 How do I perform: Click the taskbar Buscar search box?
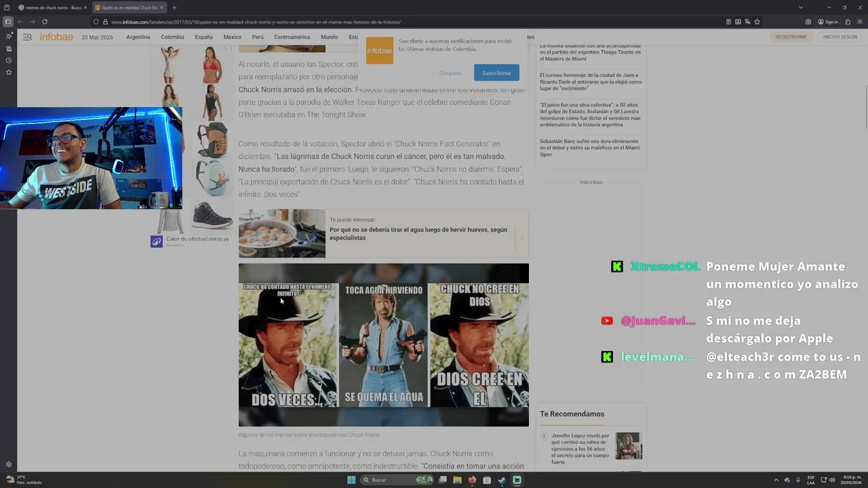[397, 480]
